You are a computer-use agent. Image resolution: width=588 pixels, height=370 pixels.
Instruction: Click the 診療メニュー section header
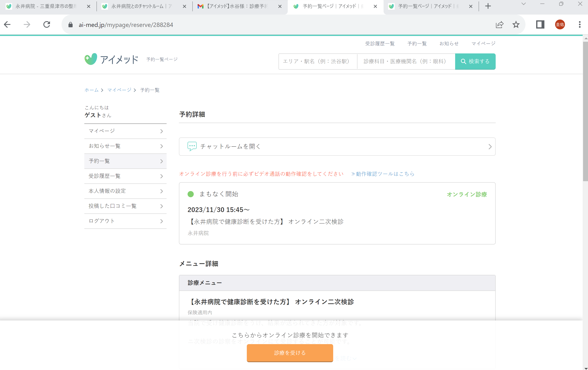(x=337, y=283)
